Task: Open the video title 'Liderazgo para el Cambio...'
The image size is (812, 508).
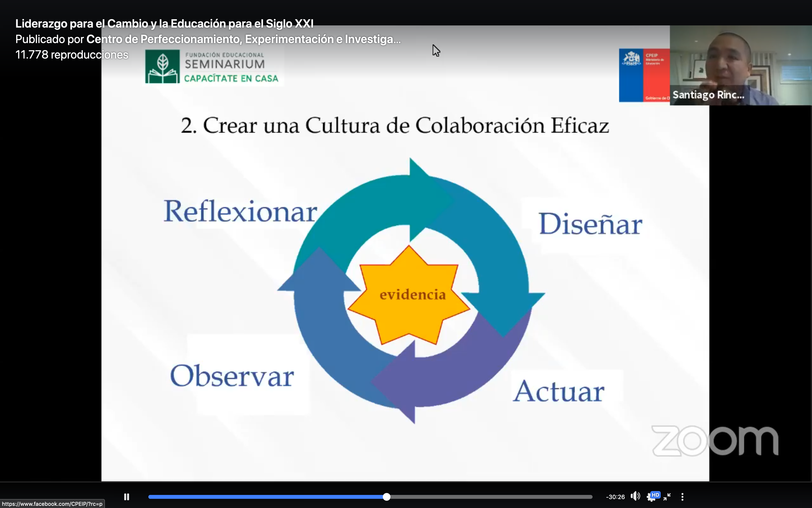Action: [164, 23]
